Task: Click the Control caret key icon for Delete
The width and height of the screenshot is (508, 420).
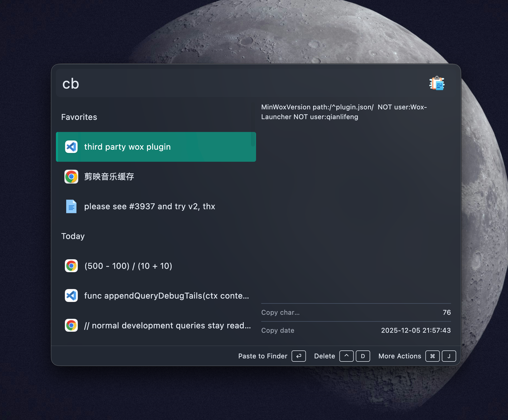Action: coord(346,356)
